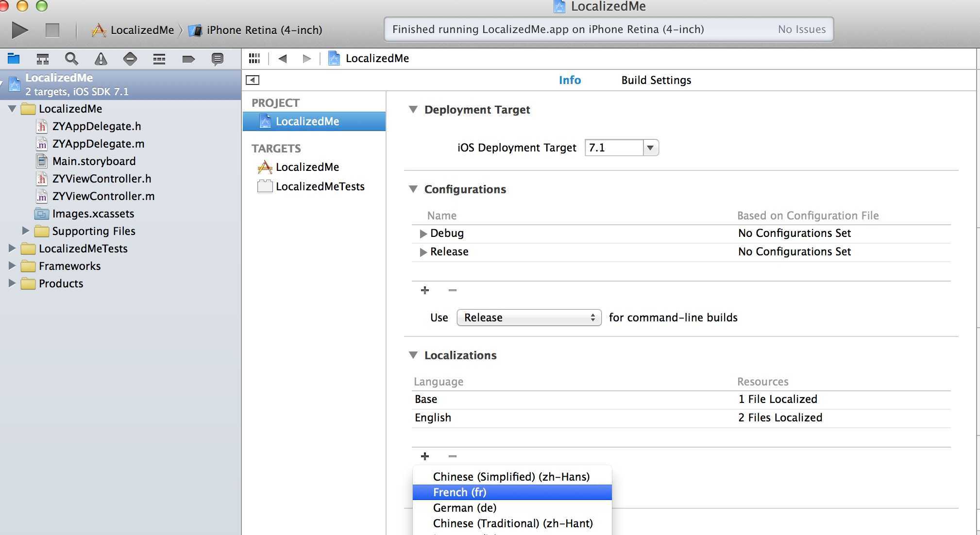Image resolution: width=980 pixels, height=535 pixels.
Task: Open Images.xcassets asset catalog
Action: (x=93, y=214)
